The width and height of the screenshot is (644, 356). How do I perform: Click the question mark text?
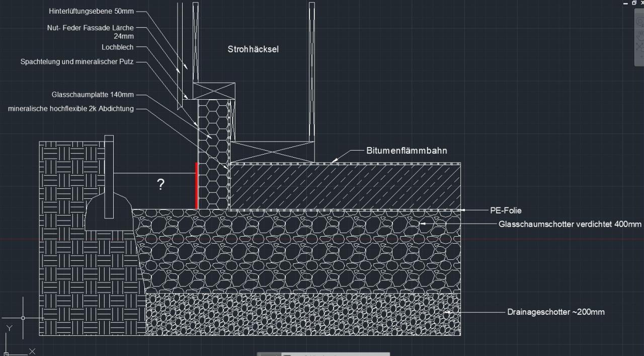[x=160, y=184]
